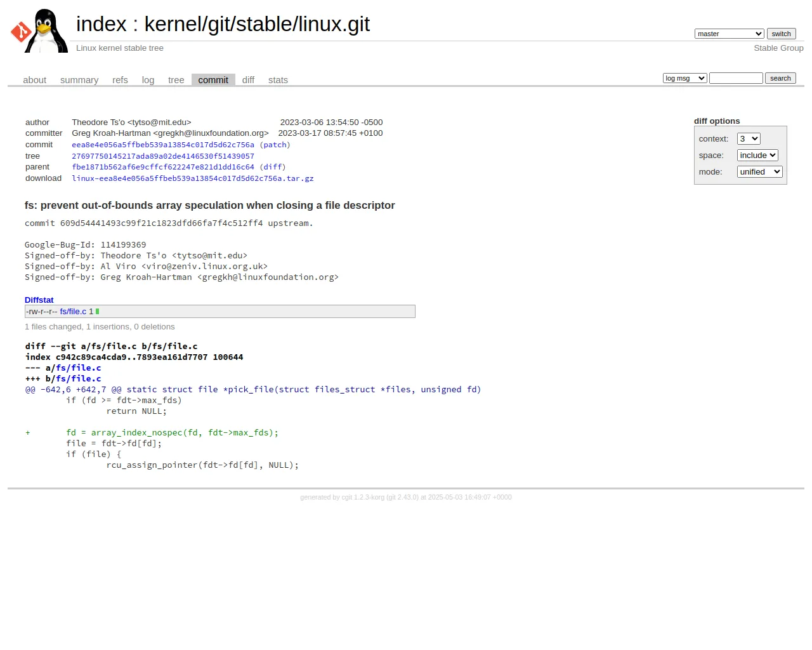The image size is (812, 650).
Task: Switch to the summary tab
Action: pos(79,80)
